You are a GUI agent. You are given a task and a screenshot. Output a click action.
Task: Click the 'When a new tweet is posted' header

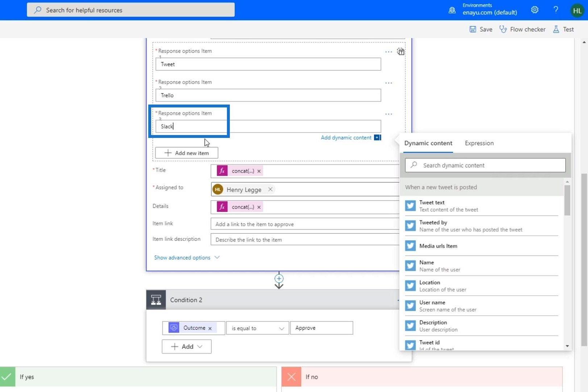pos(482,187)
